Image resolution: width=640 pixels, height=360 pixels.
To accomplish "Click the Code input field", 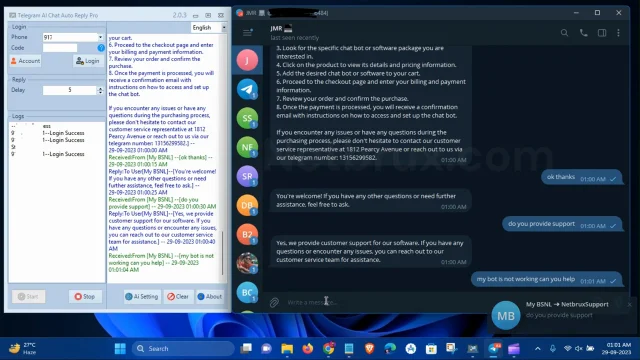I will tap(60, 48).
